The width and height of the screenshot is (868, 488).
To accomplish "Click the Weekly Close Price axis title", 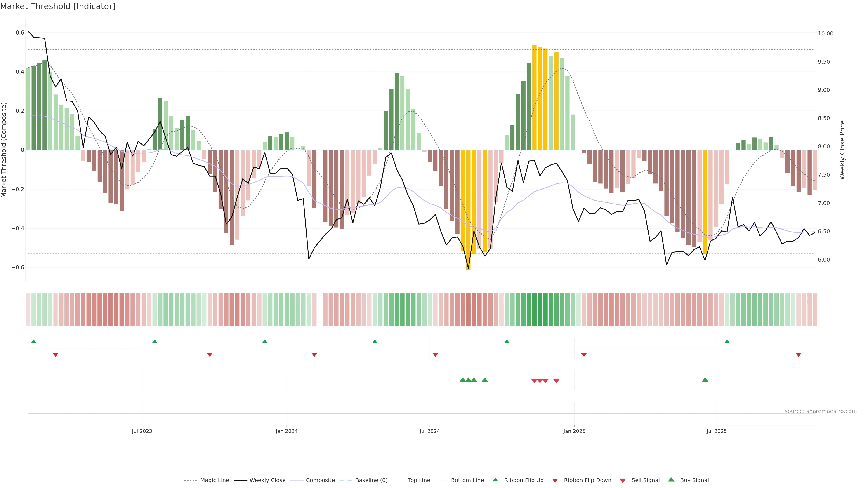I will [x=842, y=150].
